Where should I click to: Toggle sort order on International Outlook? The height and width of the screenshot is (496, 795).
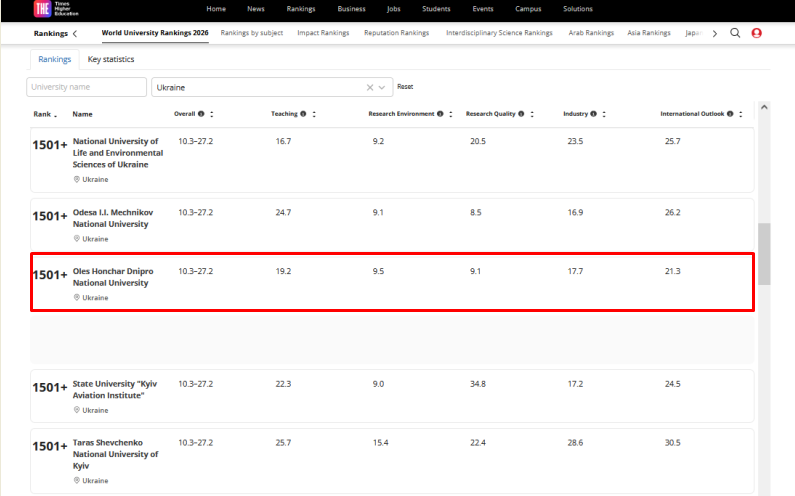pyautogui.click(x=741, y=114)
